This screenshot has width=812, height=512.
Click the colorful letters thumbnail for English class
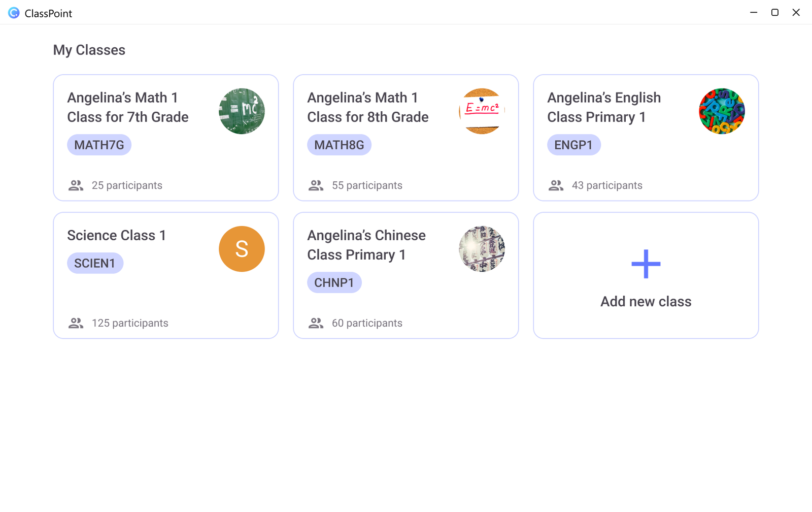pyautogui.click(x=722, y=111)
